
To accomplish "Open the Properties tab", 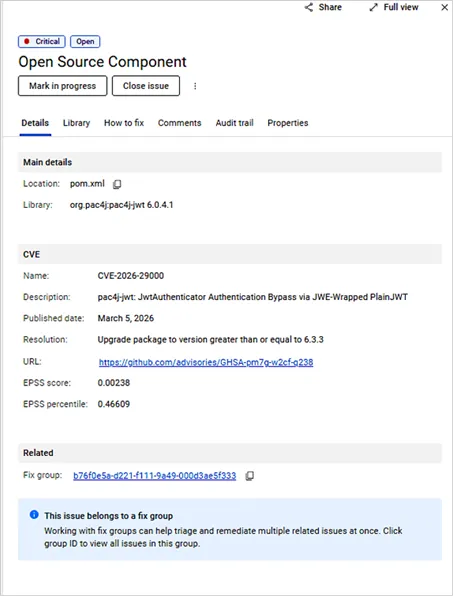I will (288, 123).
